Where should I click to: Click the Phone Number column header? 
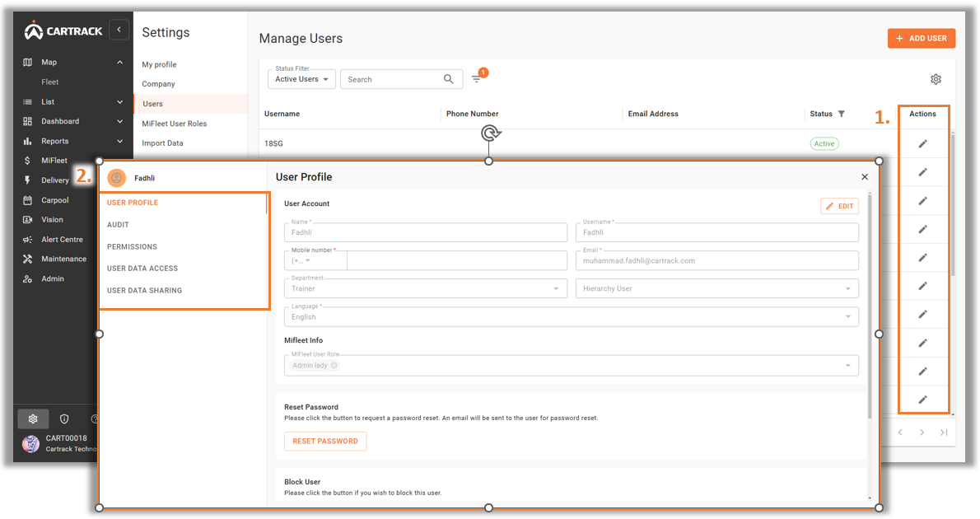[x=472, y=114]
